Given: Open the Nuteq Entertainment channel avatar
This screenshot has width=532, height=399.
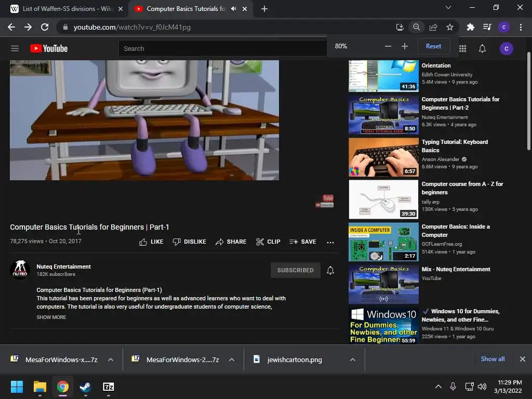Looking at the screenshot, I should tap(20, 270).
